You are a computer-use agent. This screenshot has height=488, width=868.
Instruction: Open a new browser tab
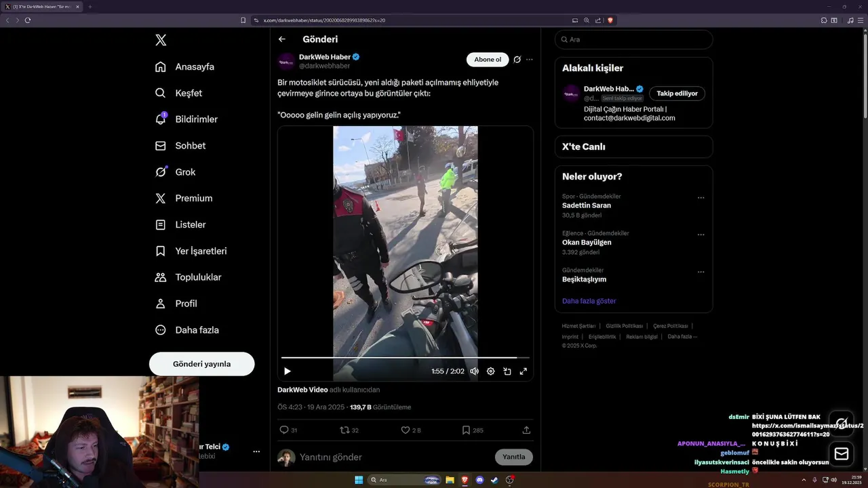coord(90,7)
